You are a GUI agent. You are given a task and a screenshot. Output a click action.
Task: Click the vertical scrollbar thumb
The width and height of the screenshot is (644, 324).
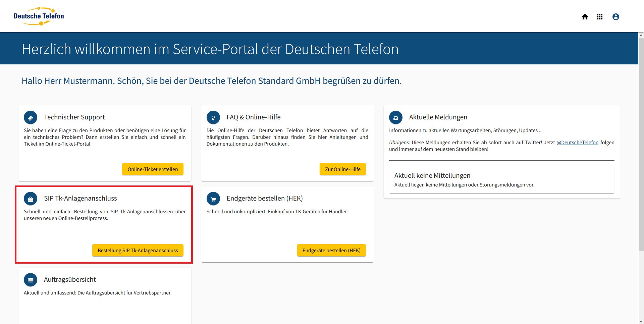pyautogui.click(x=641, y=144)
